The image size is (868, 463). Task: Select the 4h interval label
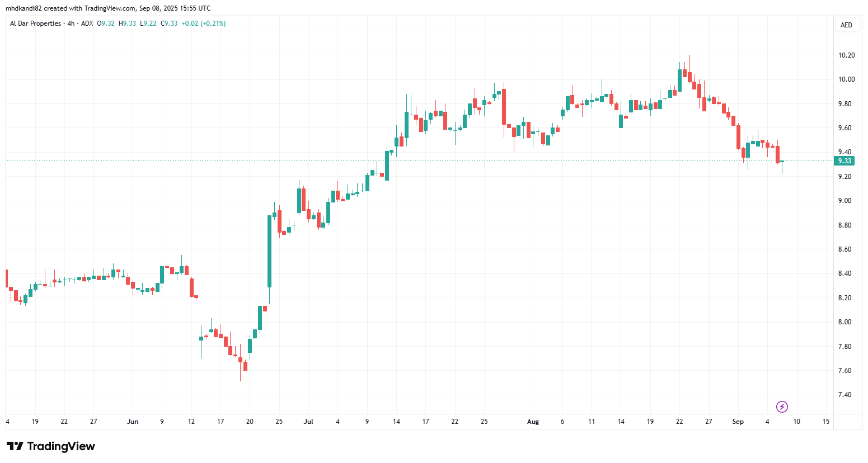click(x=71, y=23)
